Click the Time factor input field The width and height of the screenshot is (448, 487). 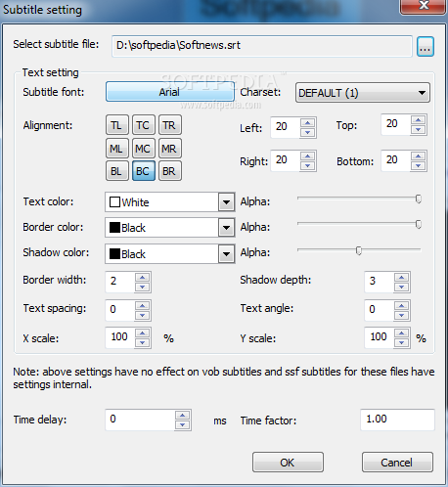click(x=397, y=420)
